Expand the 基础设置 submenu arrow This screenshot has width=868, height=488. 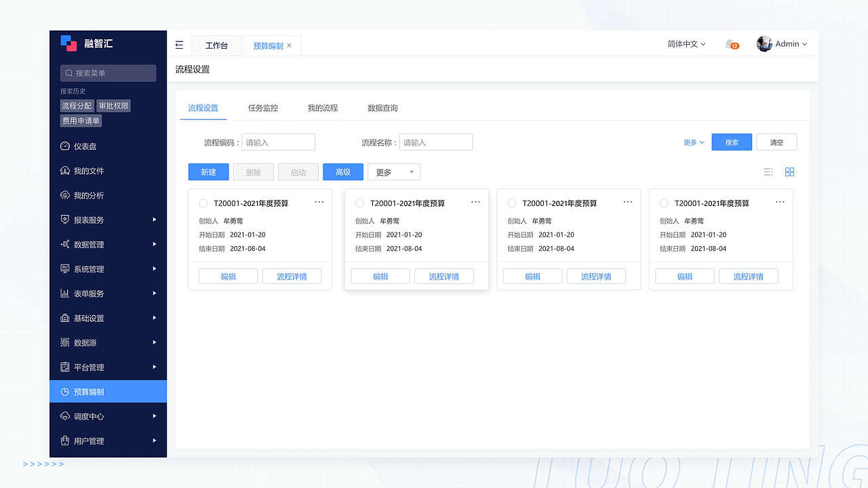(155, 318)
